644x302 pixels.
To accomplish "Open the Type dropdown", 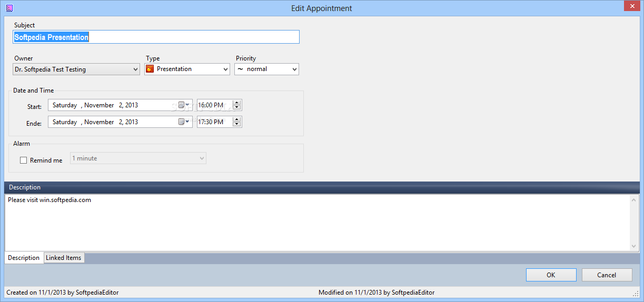I will (225, 69).
